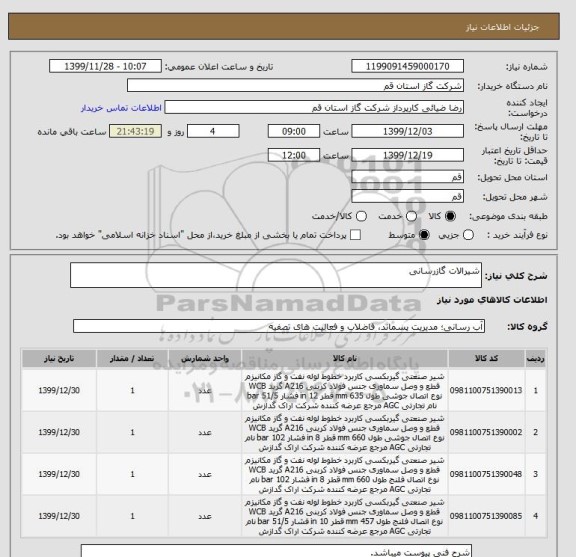The width and height of the screenshot is (576, 557).
Task: Click the delivery city field قم
Action: pyautogui.click(x=407, y=197)
